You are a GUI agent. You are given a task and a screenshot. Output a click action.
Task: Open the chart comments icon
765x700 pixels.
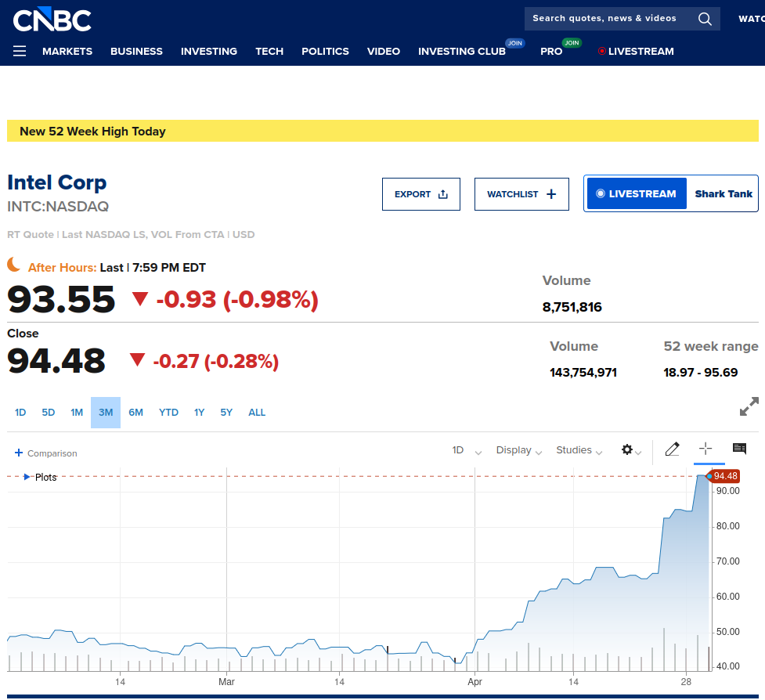740,449
